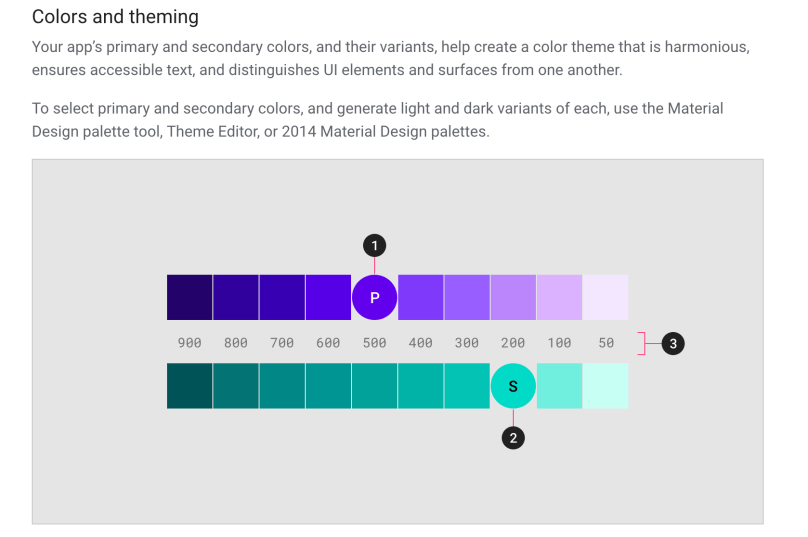808x537 pixels.
Task: Click the 200 shade label
Action: [x=513, y=343]
